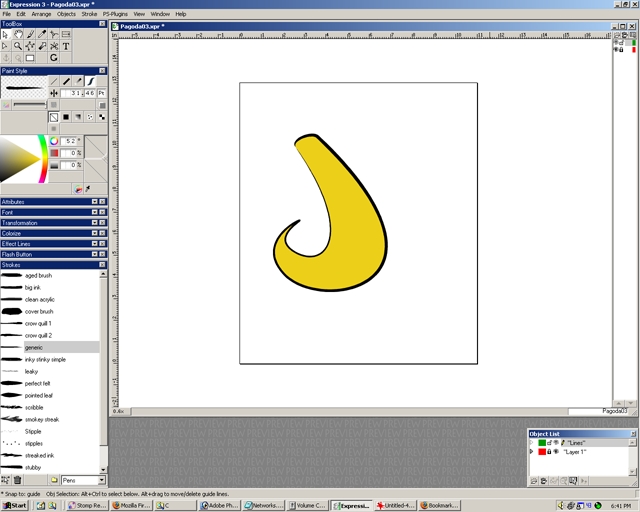Image resolution: width=640 pixels, height=512 pixels.
Task: Open the Pens stroke category dropdown
Action: [x=102, y=480]
